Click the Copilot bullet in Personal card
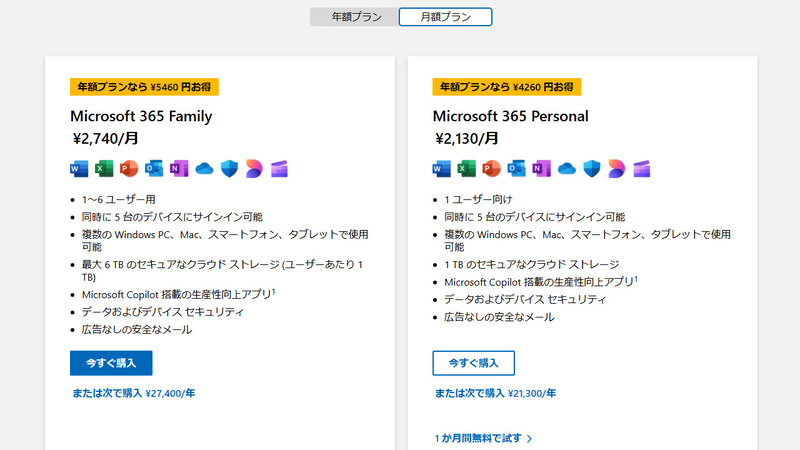 pos(541,282)
